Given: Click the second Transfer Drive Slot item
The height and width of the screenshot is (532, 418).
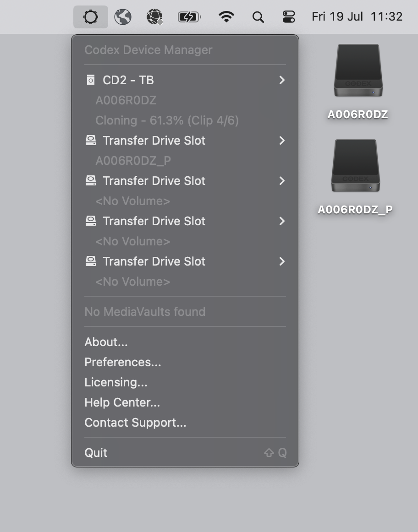Looking at the screenshot, I should (185, 181).
